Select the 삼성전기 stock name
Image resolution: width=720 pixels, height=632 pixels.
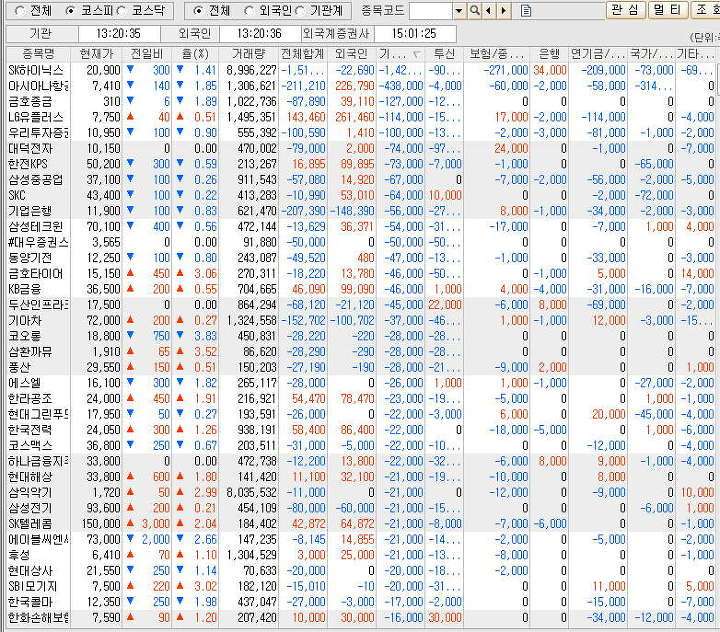[30, 508]
